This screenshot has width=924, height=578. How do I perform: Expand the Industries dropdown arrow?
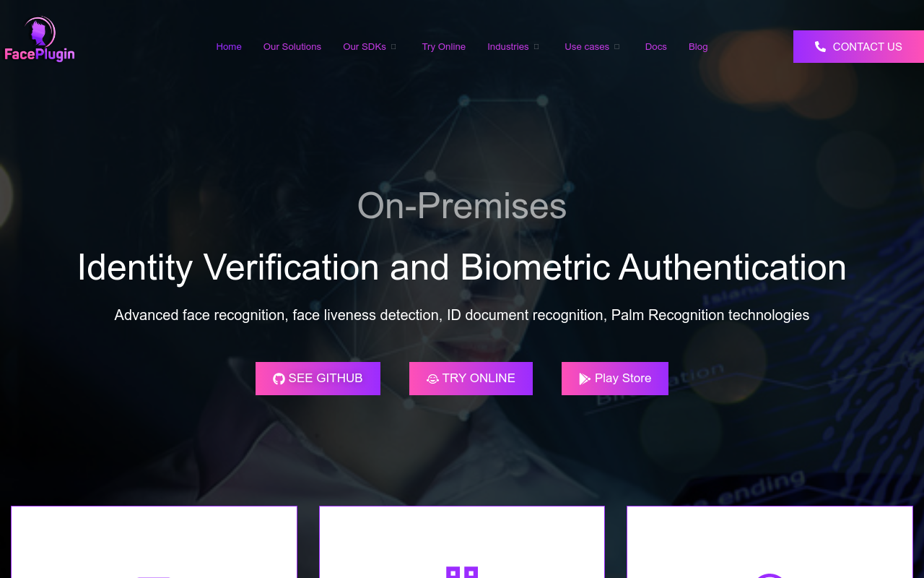536,46
